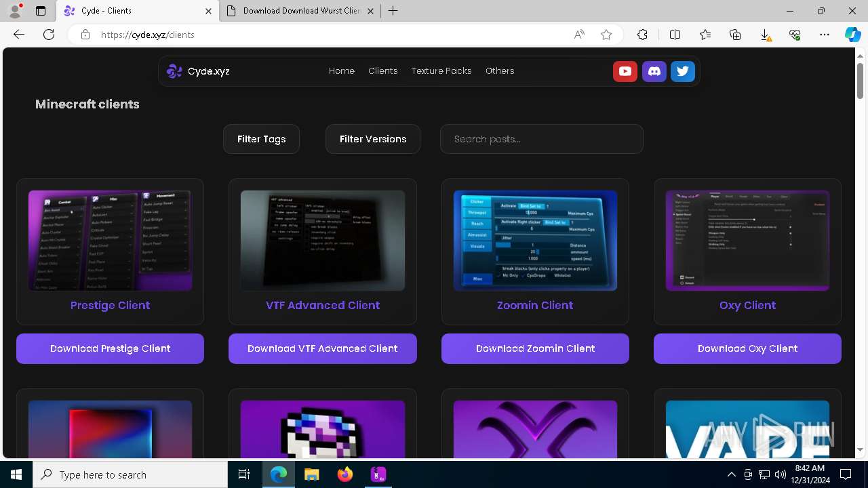The width and height of the screenshot is (868, 488).
Task: Open Read aloud in address bar
Action: click(x=579, y=35)
